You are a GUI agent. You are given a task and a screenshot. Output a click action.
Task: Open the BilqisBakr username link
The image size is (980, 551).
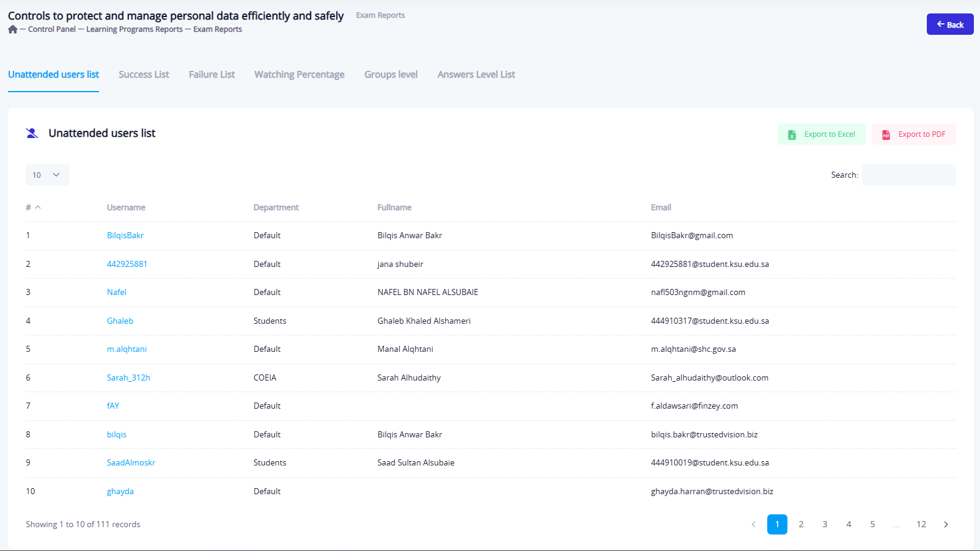(x=125, y=235)
